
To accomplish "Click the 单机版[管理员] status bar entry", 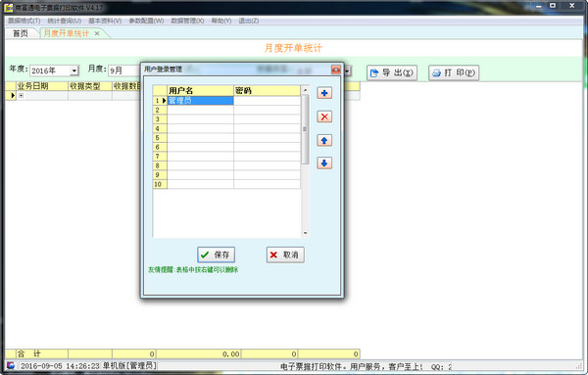I will pyautogui.click(x=130, y=365).
